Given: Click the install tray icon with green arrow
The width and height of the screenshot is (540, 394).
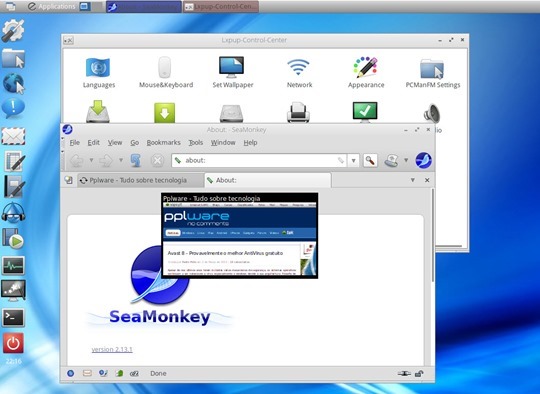Looking at the screenshot, I should pyautogui.click(x=98, y=111).
